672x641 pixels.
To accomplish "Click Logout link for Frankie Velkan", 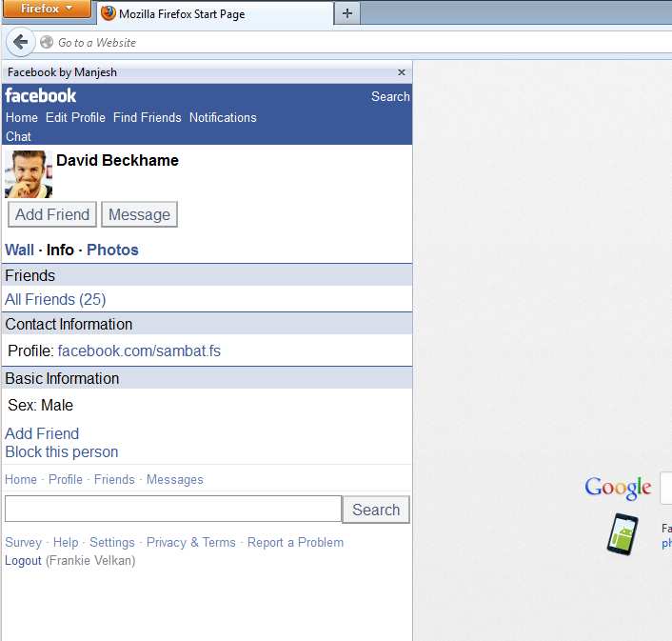I will click(23, 560).
